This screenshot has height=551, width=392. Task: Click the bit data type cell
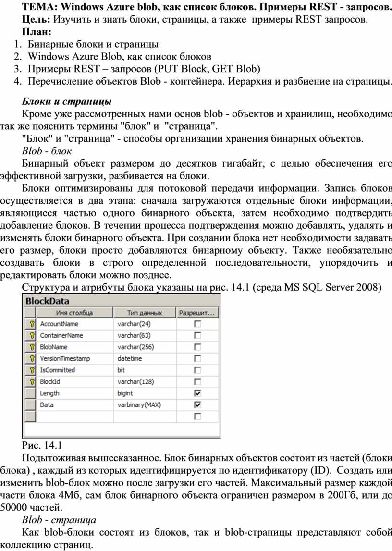145,370
